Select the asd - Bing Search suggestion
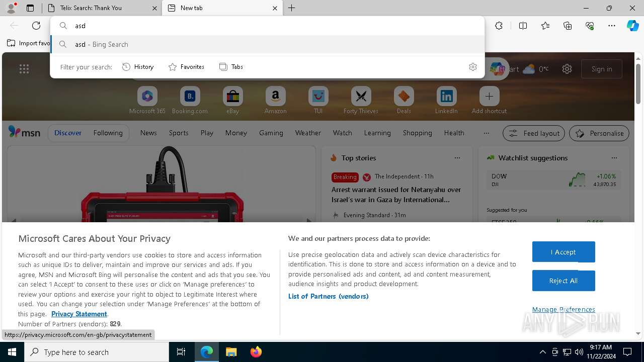644x362 pixels. tap(268, 44)
